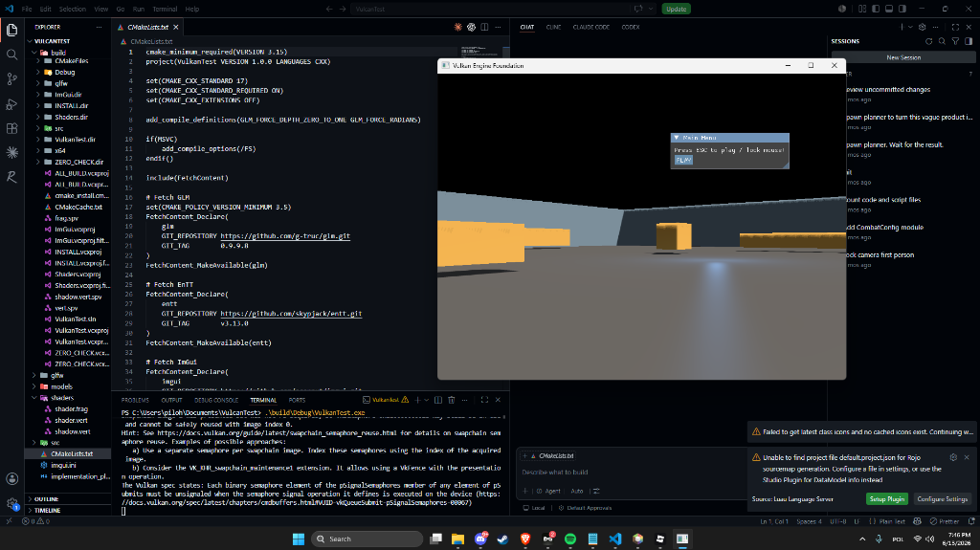Toggle the secondary side bar layout button
This screenshot has width=980, height=550.
click(x=902, y=9)
